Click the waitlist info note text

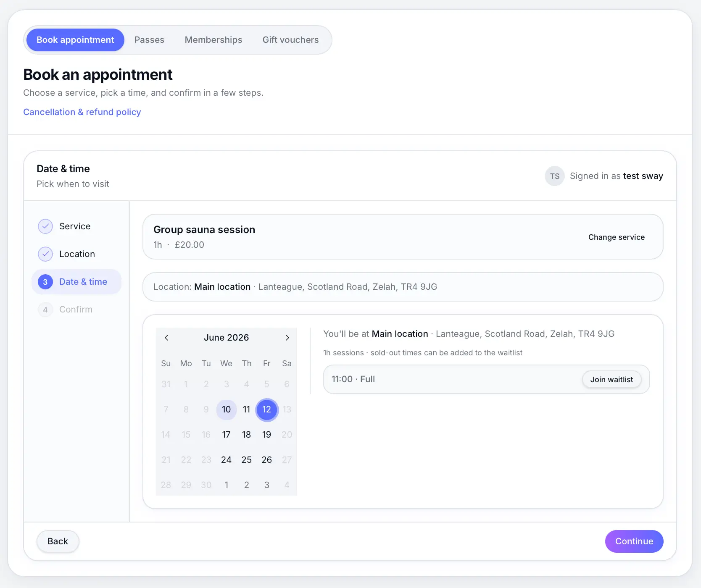coord(422,353)
